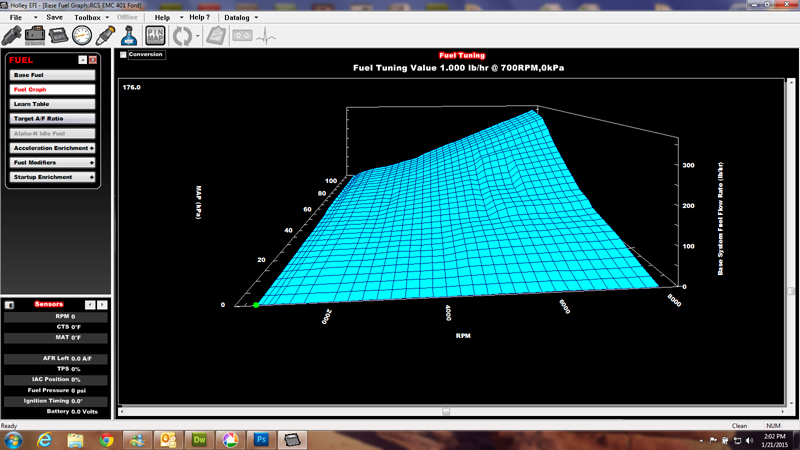Select Fuel Graph button
This screenshot has height=450, width=800.
pyautogui.click(x=52, y=89)
